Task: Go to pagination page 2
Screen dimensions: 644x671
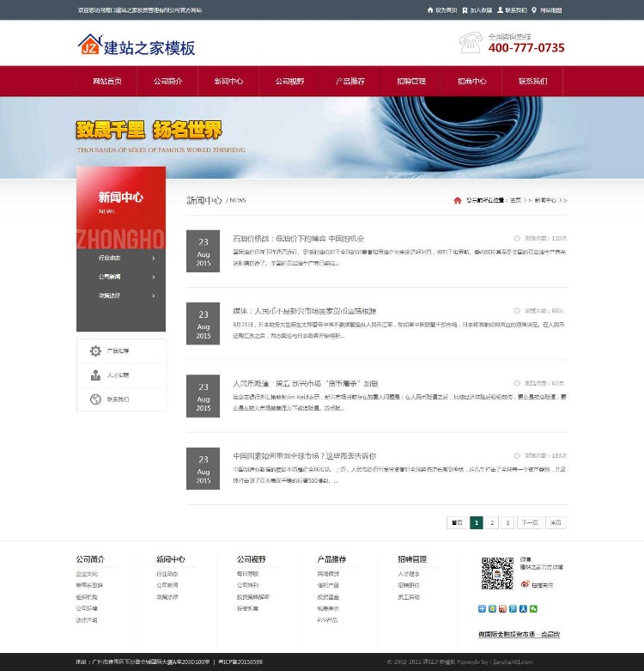Action: (x=492, y=522)
